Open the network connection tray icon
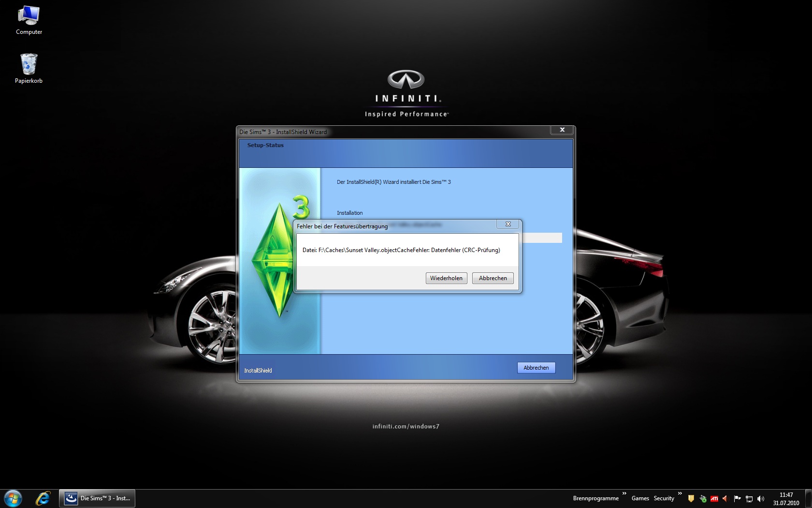The height and width of the screenshot is (508, 812). [749, 498]
